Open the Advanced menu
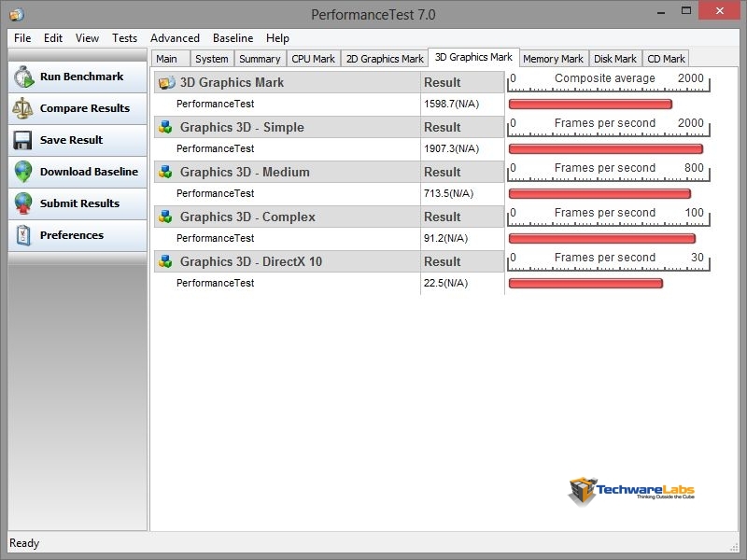The image size is (747, 560). pos(175,38)
